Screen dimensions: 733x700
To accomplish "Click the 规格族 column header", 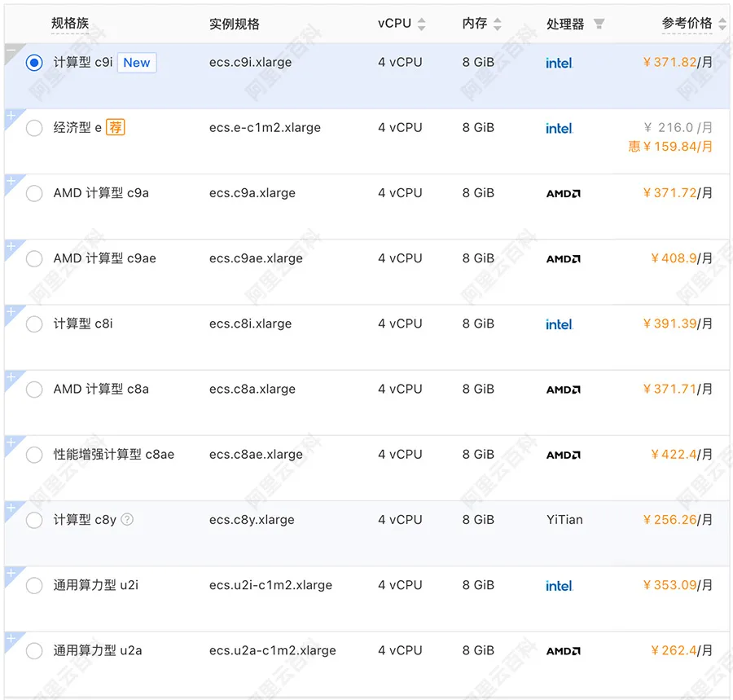I will click(x=70, y=24).
